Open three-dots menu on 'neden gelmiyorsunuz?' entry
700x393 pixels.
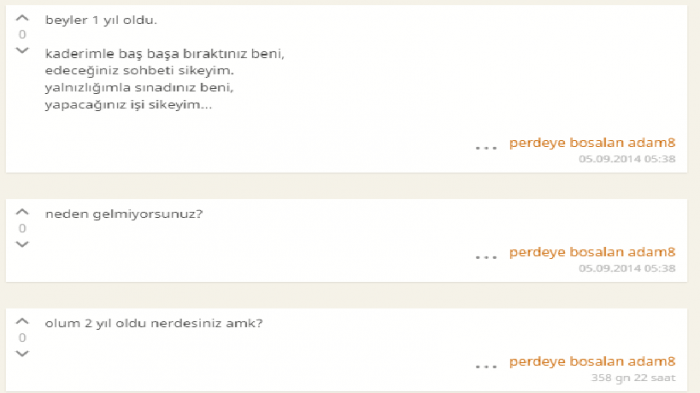[486, 257]
